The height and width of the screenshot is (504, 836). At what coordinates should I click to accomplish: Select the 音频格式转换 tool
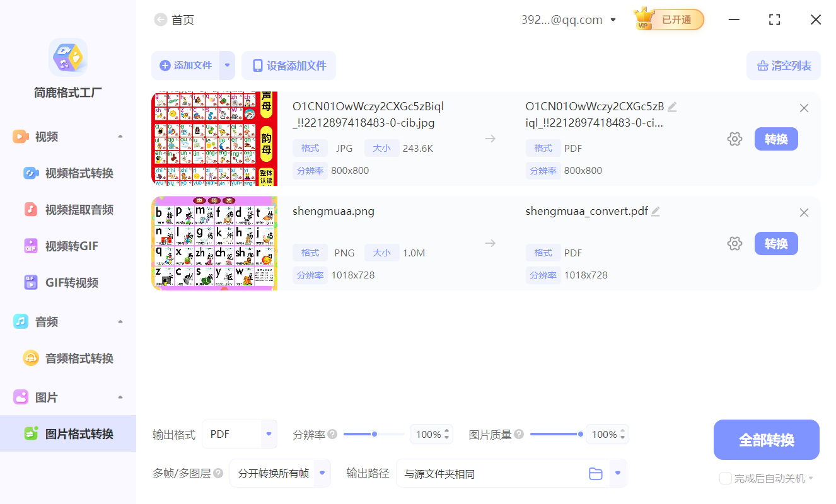[x=70, y=358]
